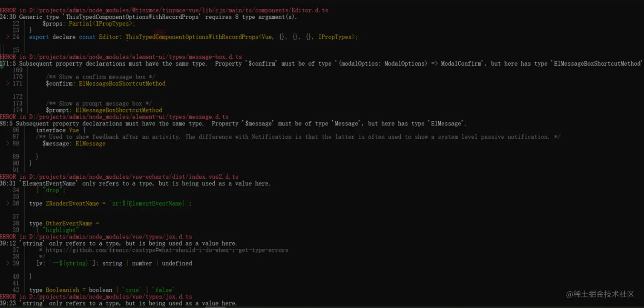Click the red arrow marker beside line 39

pos(8,263)
